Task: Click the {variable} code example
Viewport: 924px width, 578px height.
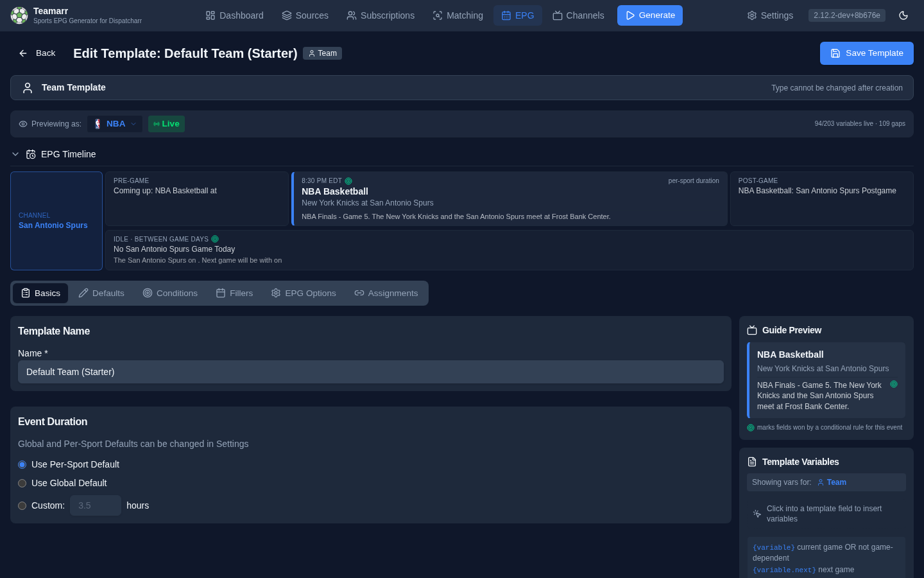Action: pos(774,547)
